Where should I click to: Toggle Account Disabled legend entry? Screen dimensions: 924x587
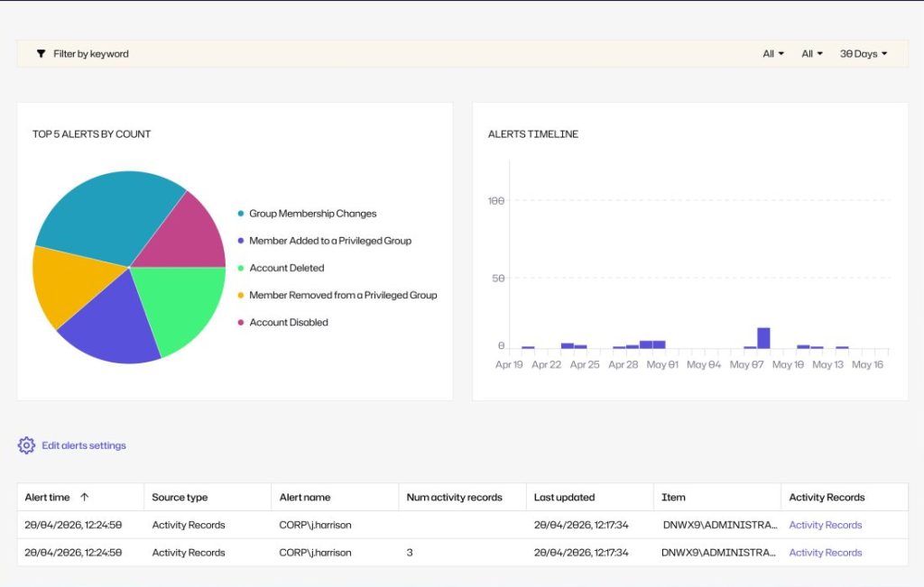click(x=282, y=322)
